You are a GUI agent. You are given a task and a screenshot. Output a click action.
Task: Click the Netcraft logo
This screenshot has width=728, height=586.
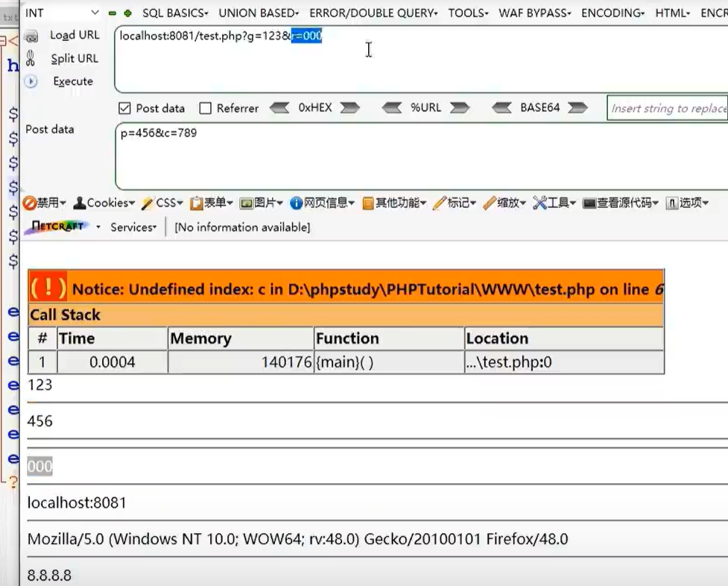tap(57, 227)
